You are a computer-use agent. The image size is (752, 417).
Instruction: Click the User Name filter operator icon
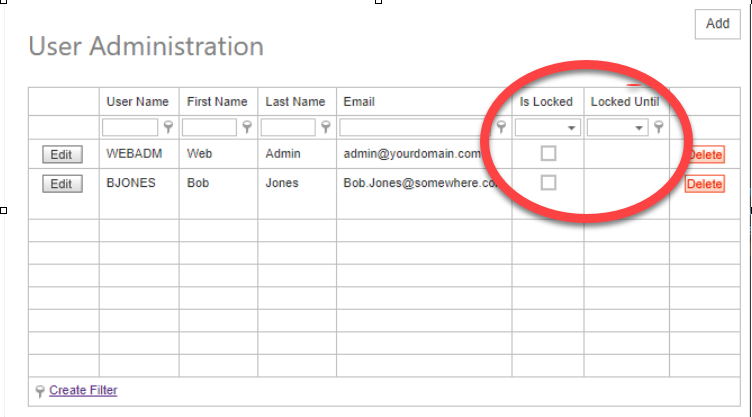coord(168,127)
